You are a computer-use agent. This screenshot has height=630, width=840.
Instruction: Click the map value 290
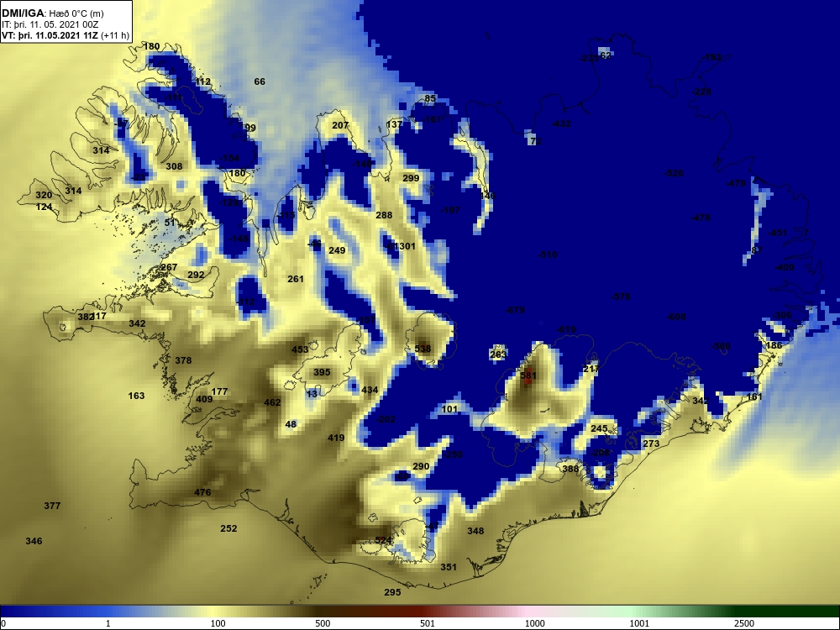421,466
